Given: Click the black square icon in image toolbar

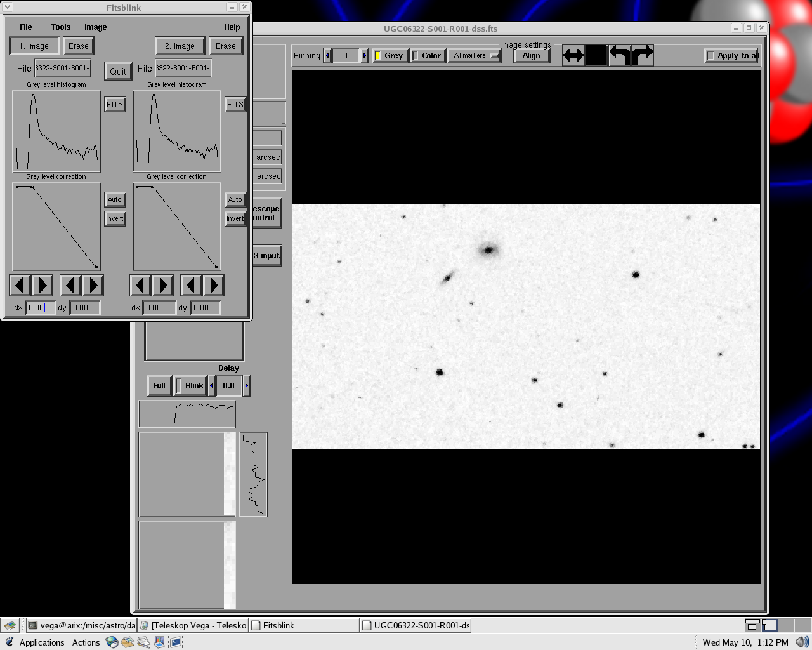Looking at the screenshot, I should (596, 55).
